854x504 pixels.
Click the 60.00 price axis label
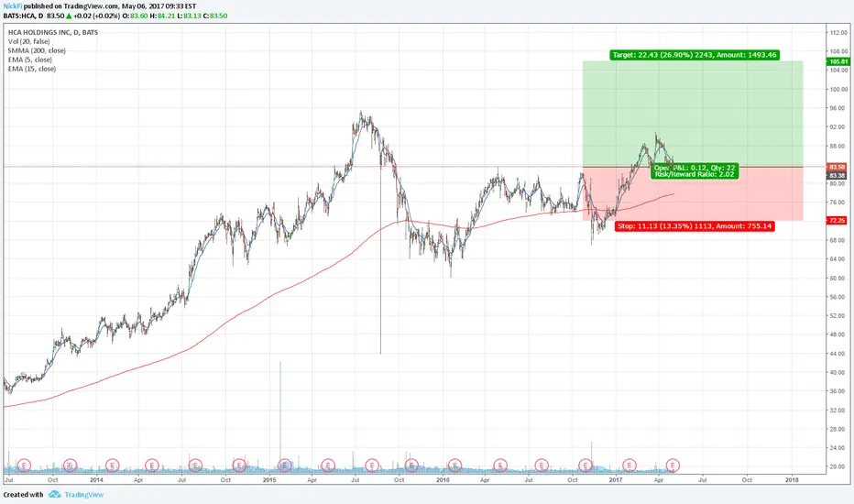[838, 279]
